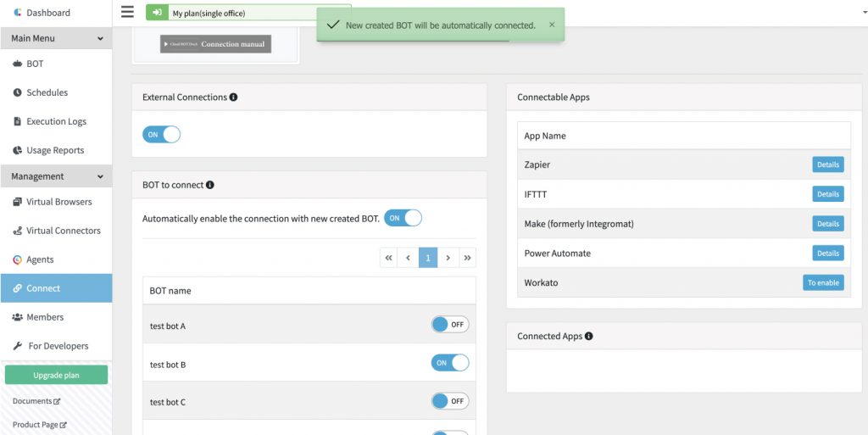This screenshot has width=868, height=435.
Task: Click the Connected Apps info icon
Action: [x=589, y=336]
